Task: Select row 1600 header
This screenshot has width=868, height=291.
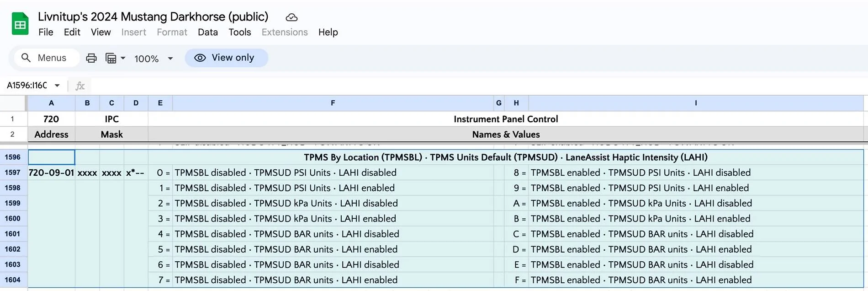Action: coord(13,218)
